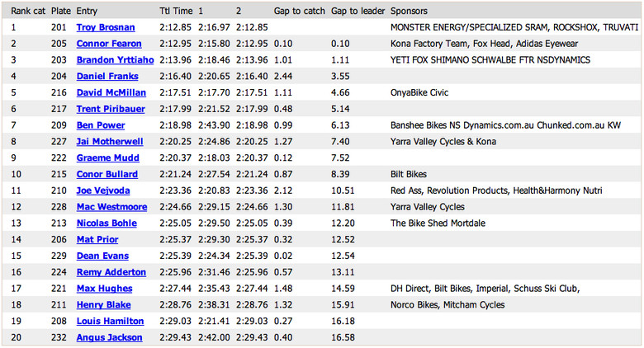Image resolution: width=644 pixels, height=348 pixels.
Task: Click the Brandon Yrttiaho rider link
Action: (x=115, y=60)
